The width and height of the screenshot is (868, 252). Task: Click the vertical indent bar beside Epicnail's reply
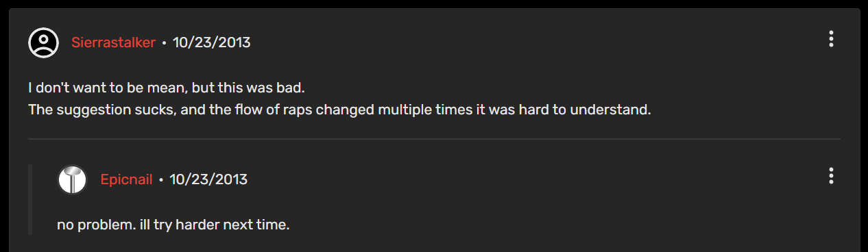(30, 199)
